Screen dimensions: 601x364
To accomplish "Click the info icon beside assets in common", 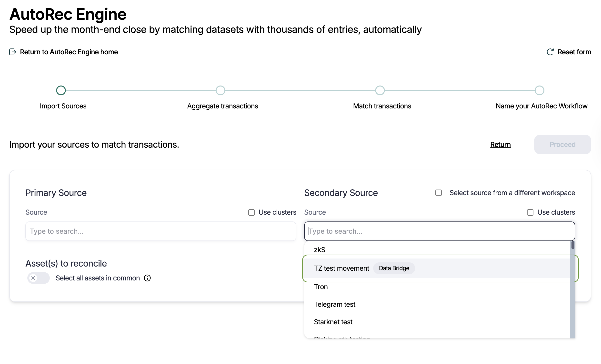I will [x=147, y=278].
